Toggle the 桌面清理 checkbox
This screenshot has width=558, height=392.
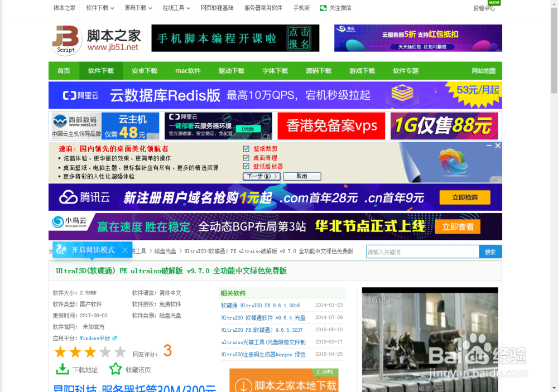[246, 158]
